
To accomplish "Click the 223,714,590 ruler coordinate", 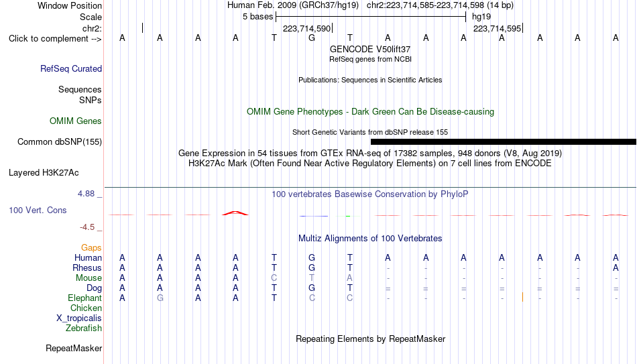I will [x=306, y=28].
